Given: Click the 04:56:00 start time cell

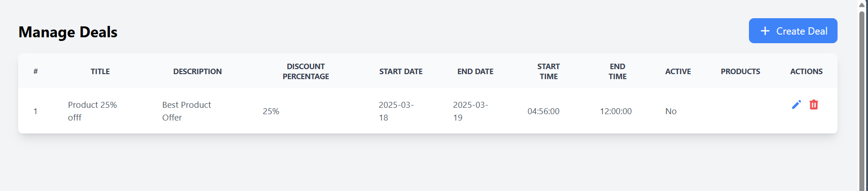Looking at the screenshot, I should [544, 111].
